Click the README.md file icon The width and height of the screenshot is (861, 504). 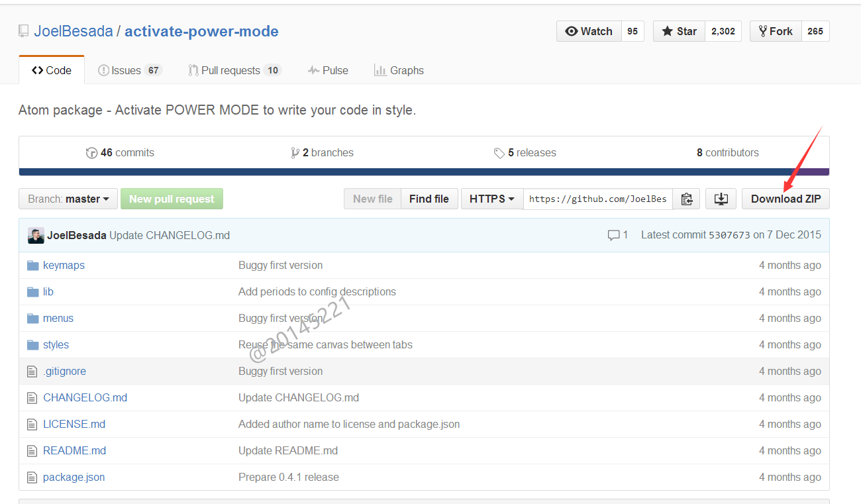32,451
